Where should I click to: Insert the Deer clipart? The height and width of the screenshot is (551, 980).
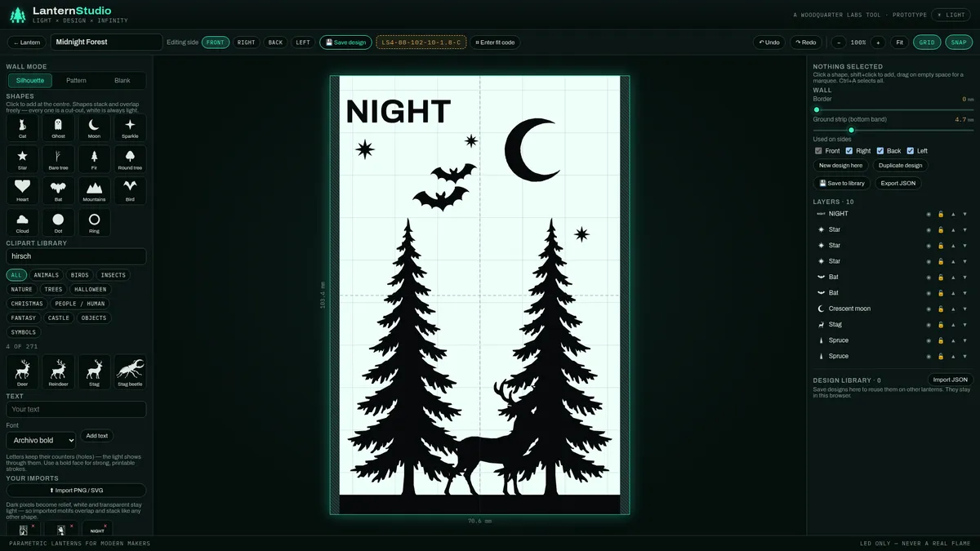(x=22, y=371)
